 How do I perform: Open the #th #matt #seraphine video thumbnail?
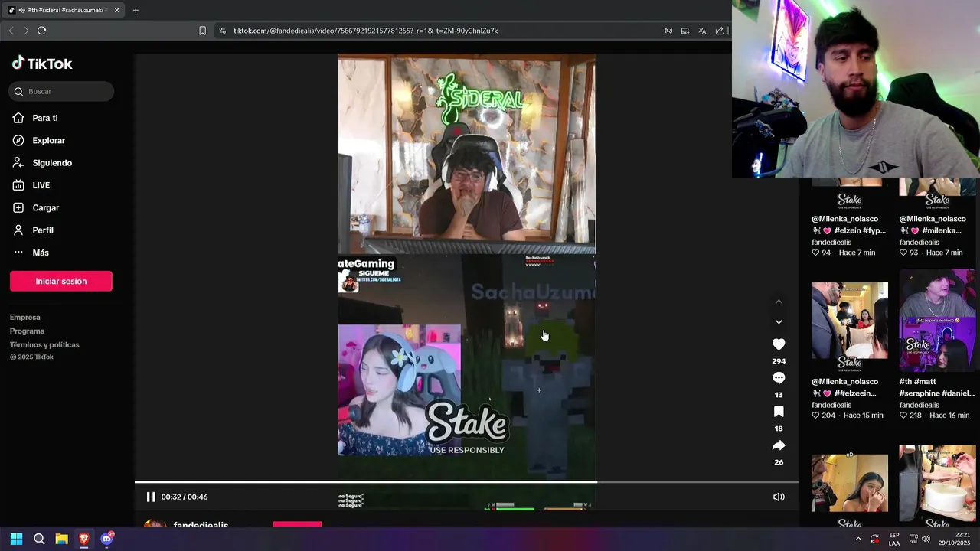click(937, 321)
